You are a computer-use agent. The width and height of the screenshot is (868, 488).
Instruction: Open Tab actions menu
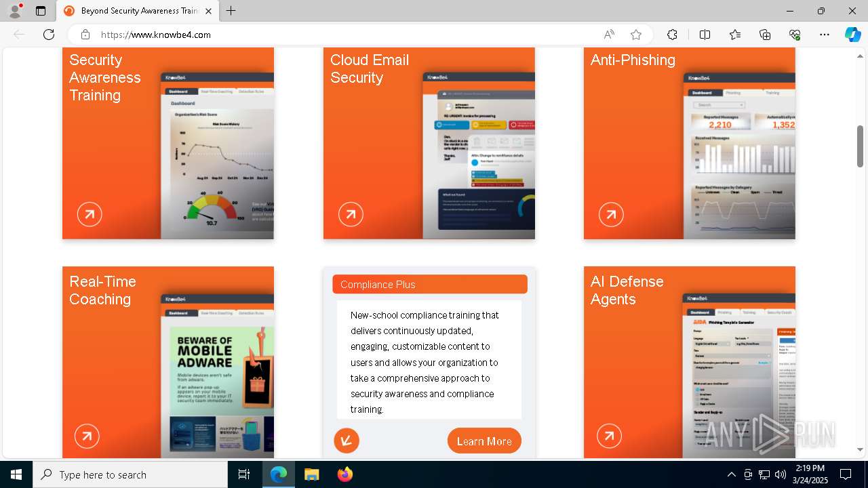pyautogui.click(x=41, y=11)
